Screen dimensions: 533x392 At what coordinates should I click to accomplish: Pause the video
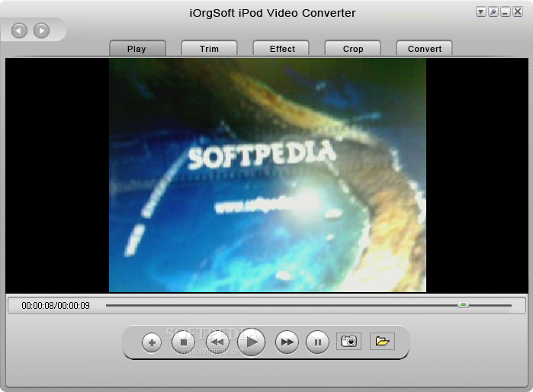tap(317, 342)
